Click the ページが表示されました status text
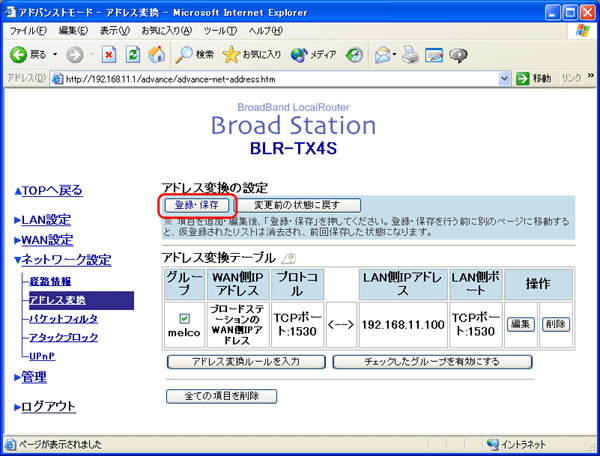Screen dimensions: 600x456 pos(60,445)
